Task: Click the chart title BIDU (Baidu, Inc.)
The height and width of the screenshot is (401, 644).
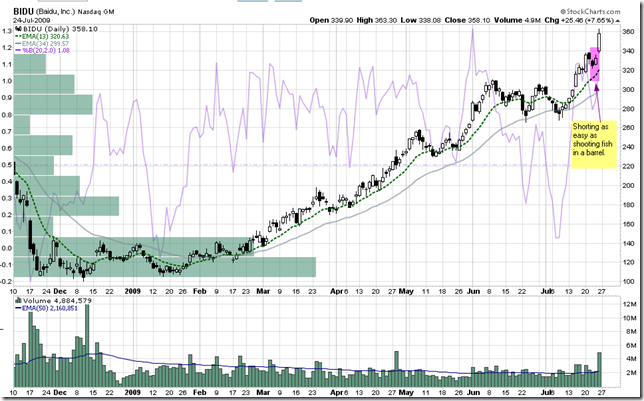Action: 44,12
